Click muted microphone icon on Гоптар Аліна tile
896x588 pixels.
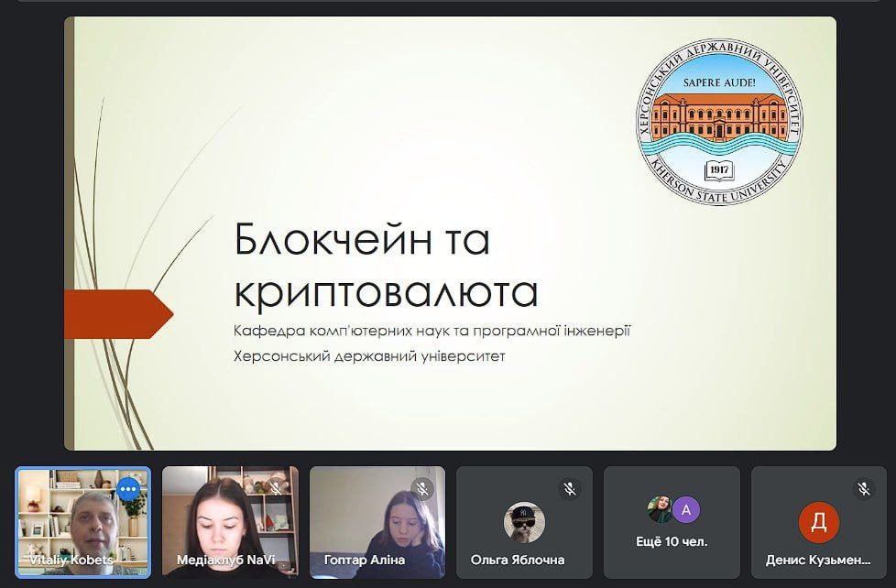tap(422, 489)
